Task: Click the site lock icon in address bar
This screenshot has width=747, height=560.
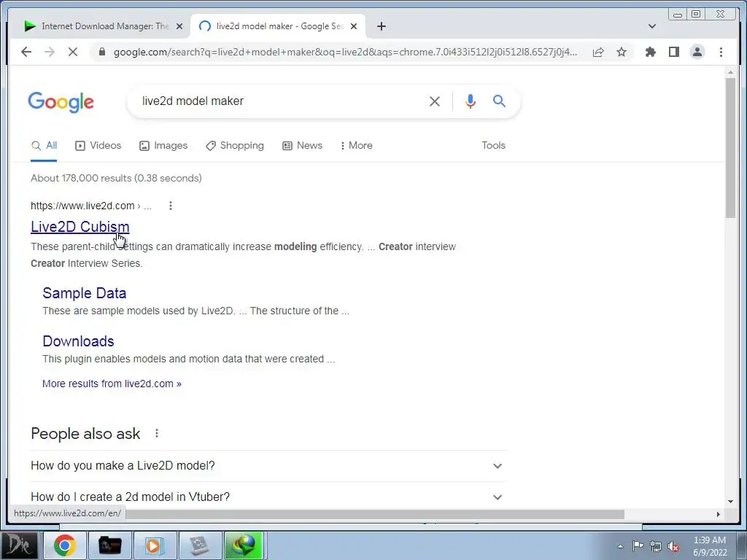Action: (101, 52)
